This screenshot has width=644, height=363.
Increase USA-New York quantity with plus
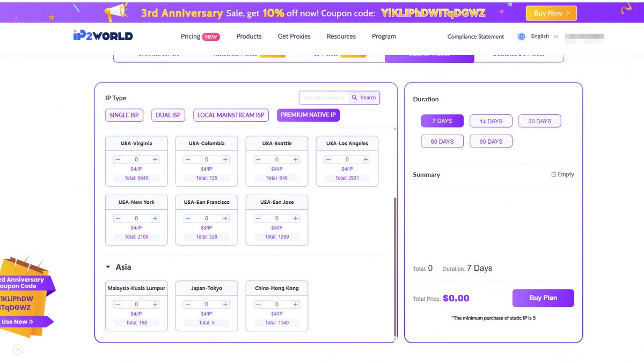(155, 219)
